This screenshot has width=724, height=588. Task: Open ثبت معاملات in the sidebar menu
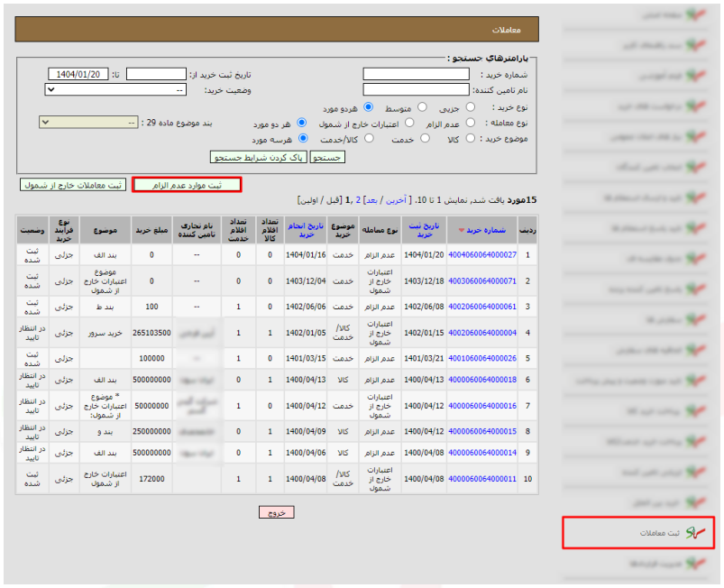(x=638, y=533)
